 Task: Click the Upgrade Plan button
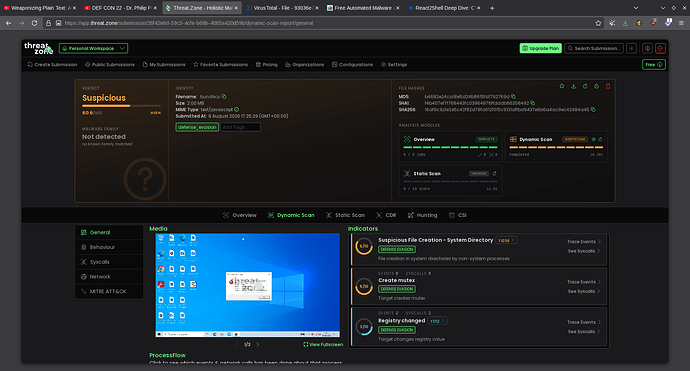540,48
